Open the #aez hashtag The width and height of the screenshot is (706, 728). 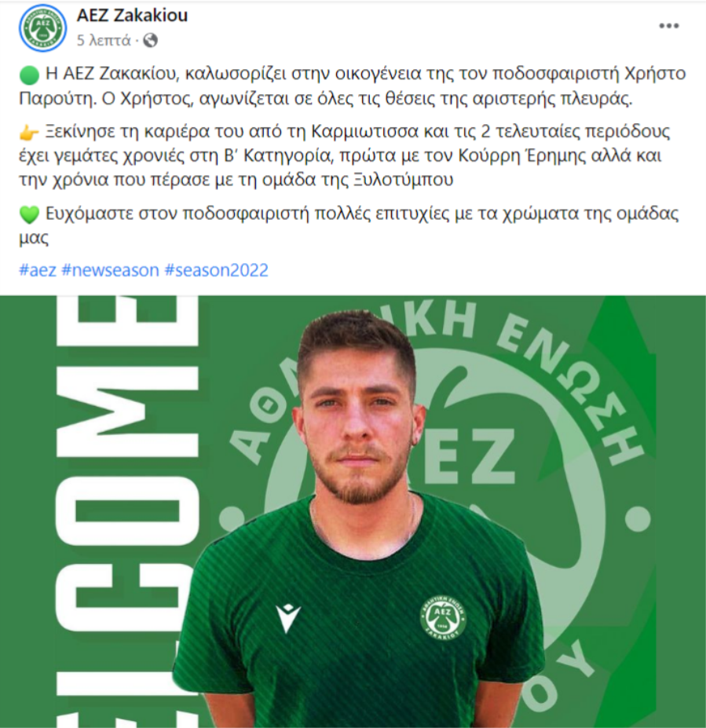click(38, 270)
